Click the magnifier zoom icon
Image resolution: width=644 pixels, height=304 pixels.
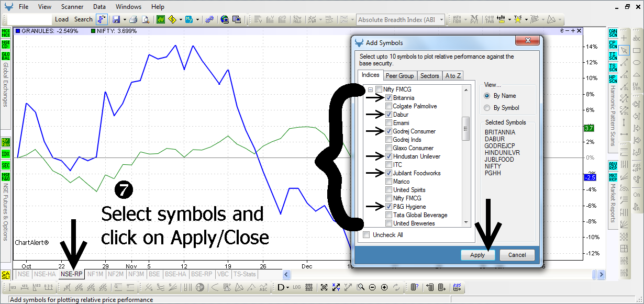tap(360, 287)
